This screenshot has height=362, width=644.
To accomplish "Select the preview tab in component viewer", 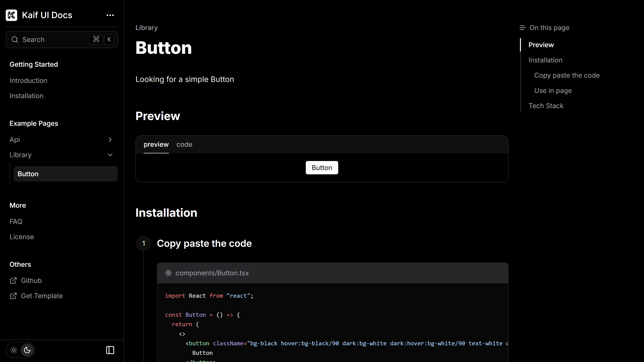I will [x=156, y=144].
